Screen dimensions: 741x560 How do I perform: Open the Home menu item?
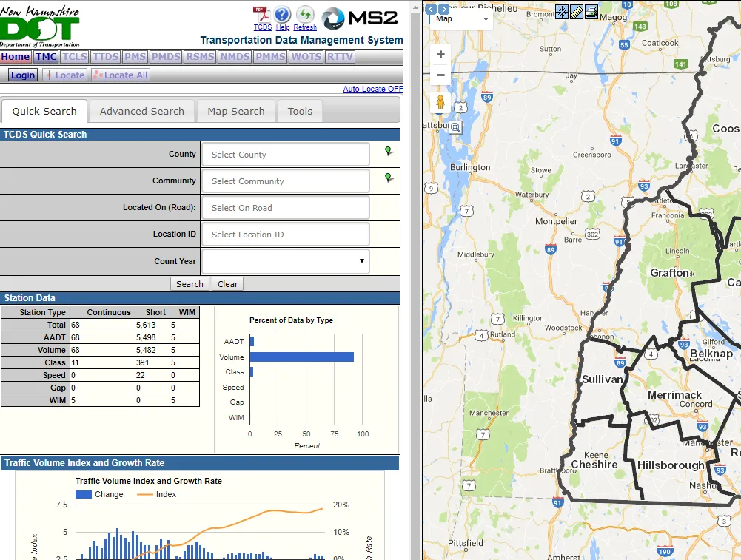tap(15, 57)
